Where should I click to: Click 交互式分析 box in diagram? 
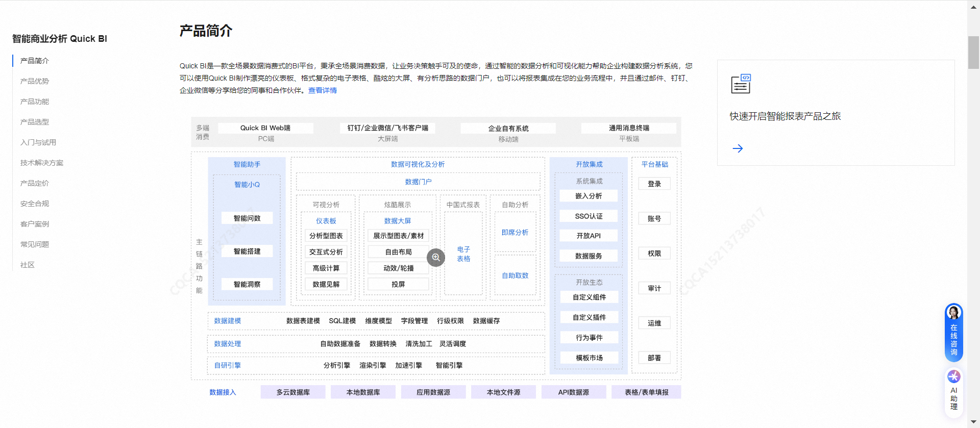point(326,252)
